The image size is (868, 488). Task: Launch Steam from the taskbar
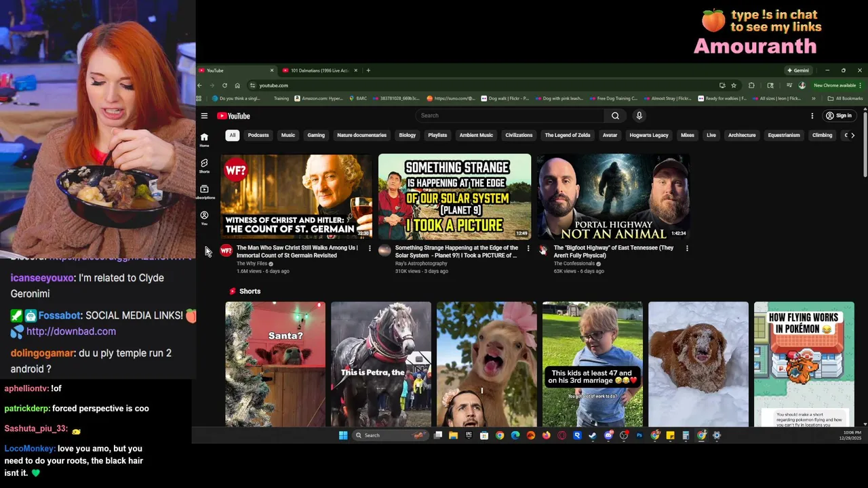point(593,435)
